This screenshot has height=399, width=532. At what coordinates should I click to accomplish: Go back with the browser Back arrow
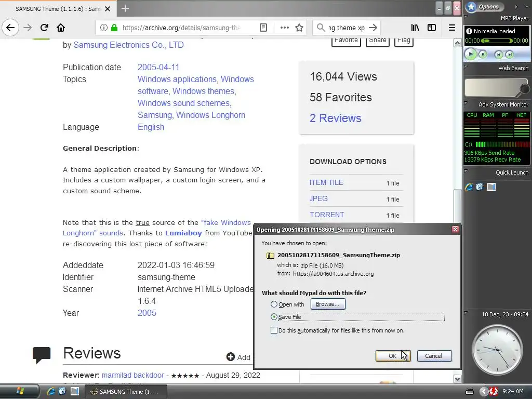[10, 28]
